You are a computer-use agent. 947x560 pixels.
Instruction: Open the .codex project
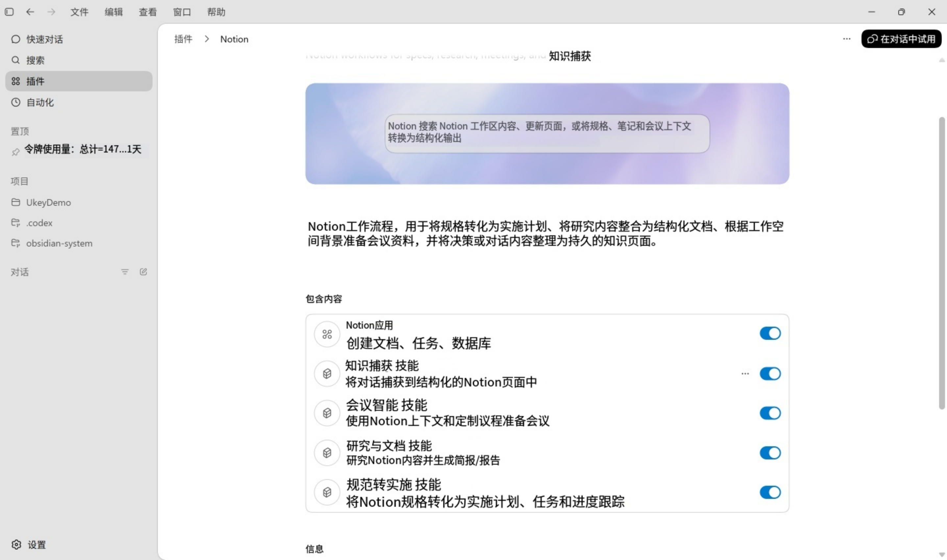pos(79,223)
